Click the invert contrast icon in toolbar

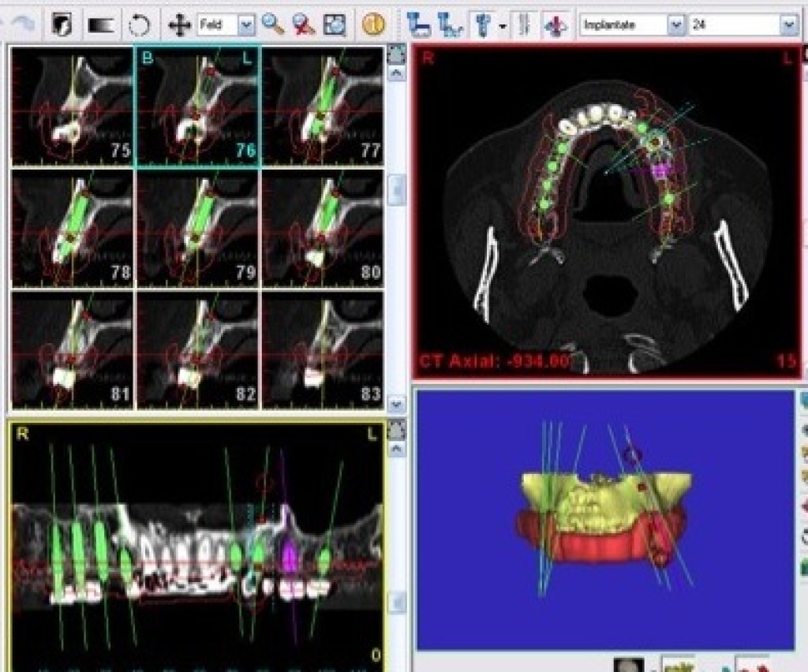[x=62, y=24]
